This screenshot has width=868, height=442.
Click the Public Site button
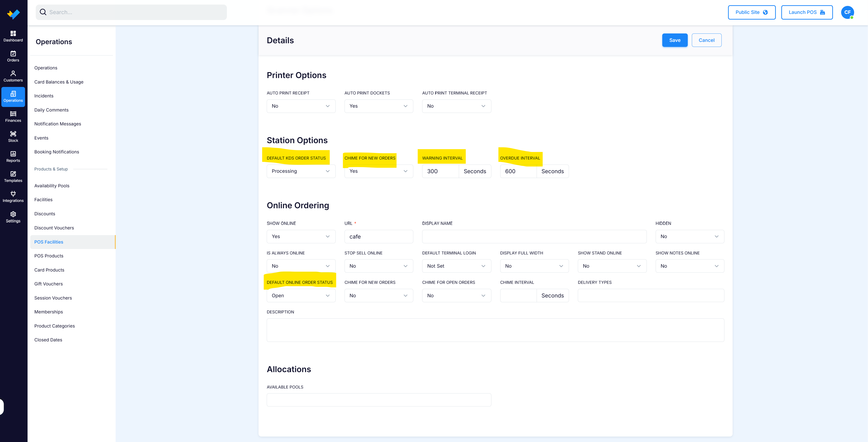751,12
